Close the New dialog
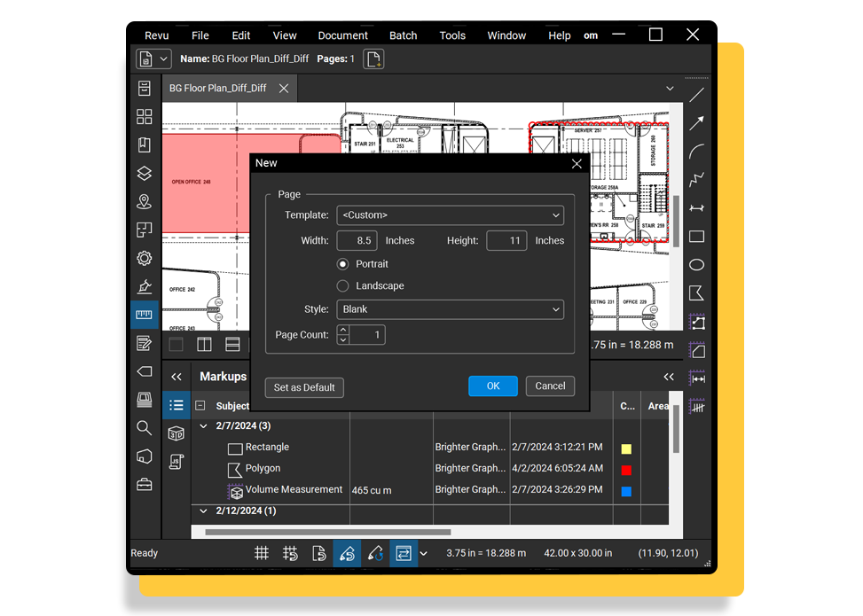The image size is (863, 616). pyautogui.click(x=577, y=164)
